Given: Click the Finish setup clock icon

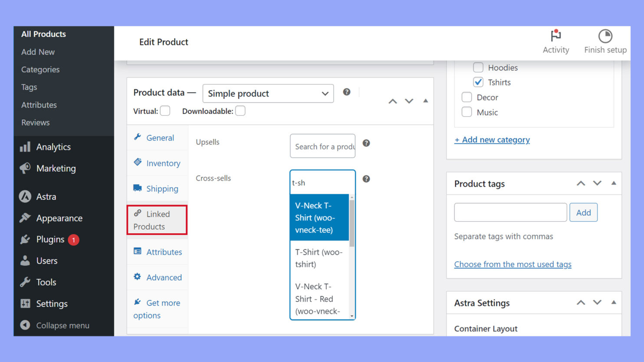Looking at the screenshot, I should 605,36.
